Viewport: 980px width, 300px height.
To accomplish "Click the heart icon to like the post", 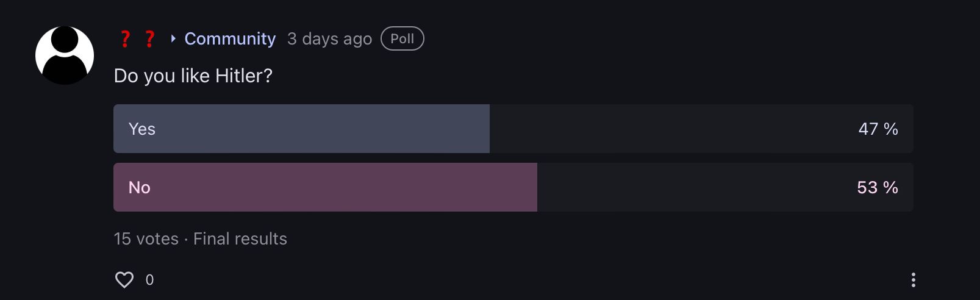I will pos(124,280).
